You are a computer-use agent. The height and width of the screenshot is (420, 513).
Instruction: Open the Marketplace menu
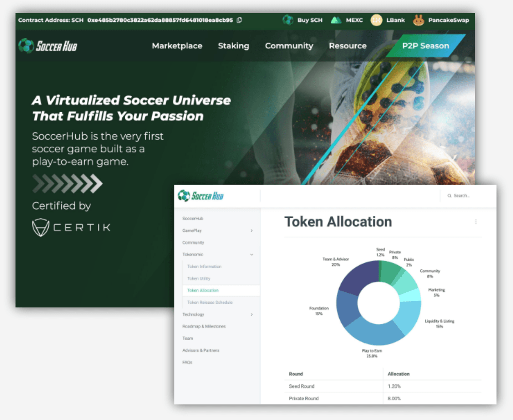tap(177, 46)
